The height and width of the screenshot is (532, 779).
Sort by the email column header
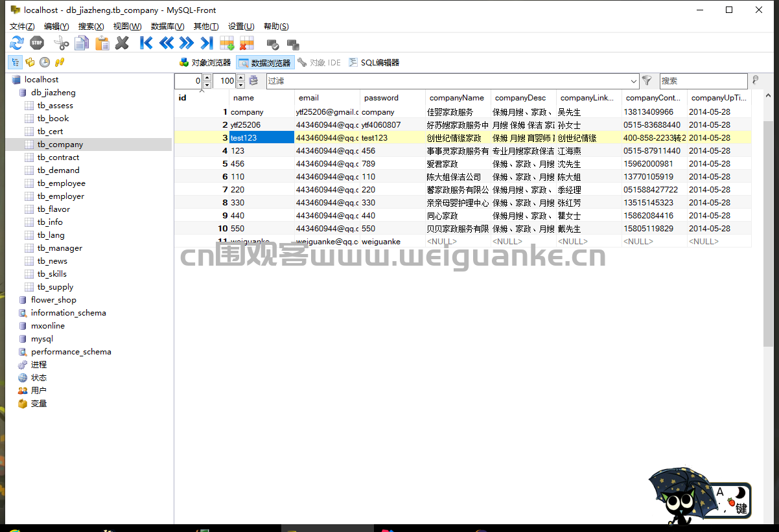click(327, 98)
